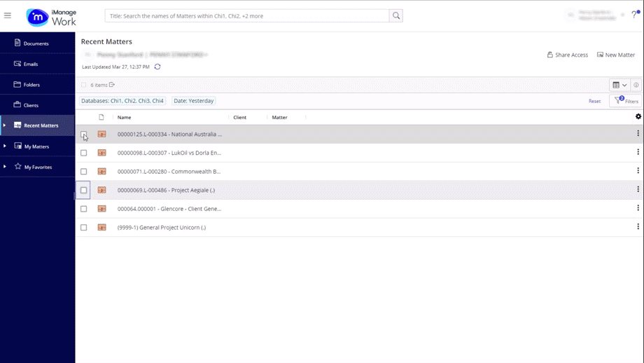
Task: Open kebab menu for National Australia matter
Action: (x=638, y=134)
